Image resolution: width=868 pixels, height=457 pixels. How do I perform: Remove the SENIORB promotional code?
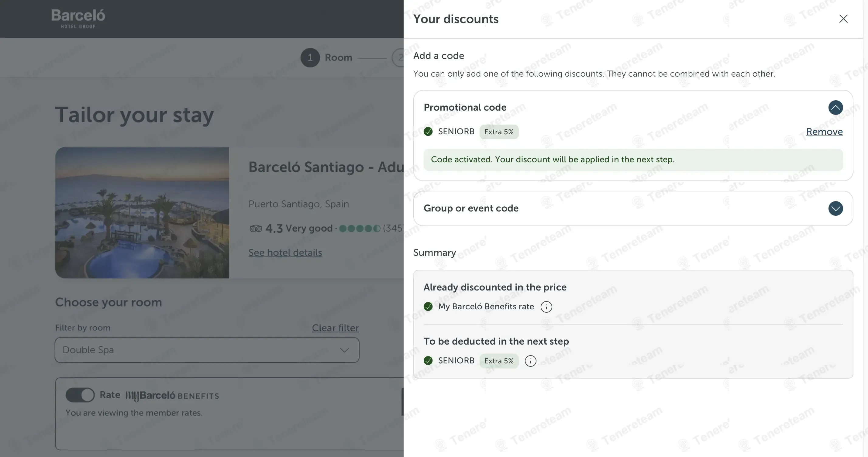[824, 132]
